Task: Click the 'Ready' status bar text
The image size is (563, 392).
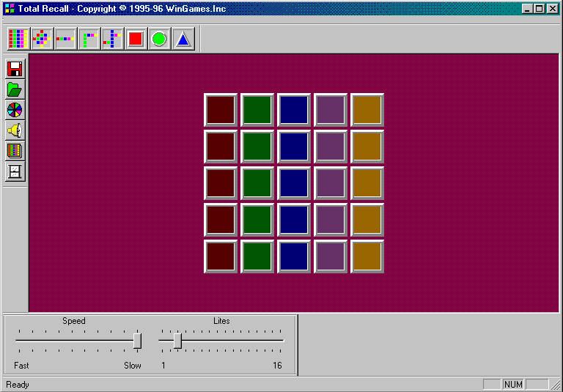Action: click(18, 385)
